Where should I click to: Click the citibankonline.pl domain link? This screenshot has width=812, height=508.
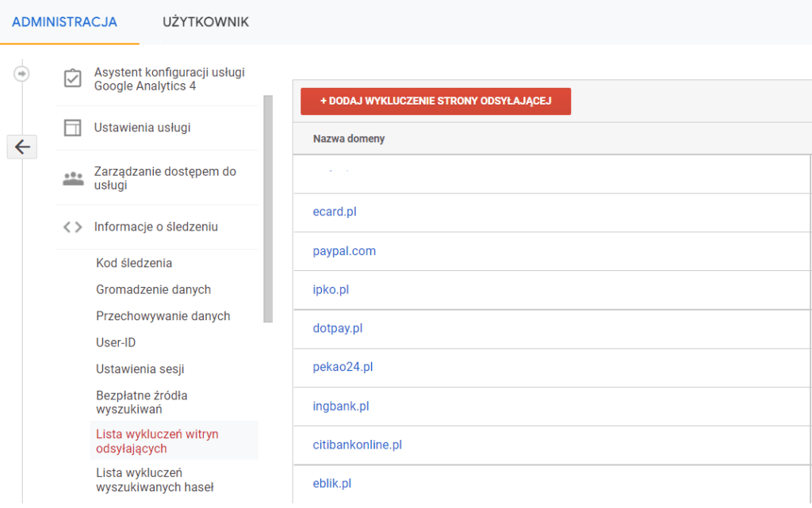coord(357,445)
